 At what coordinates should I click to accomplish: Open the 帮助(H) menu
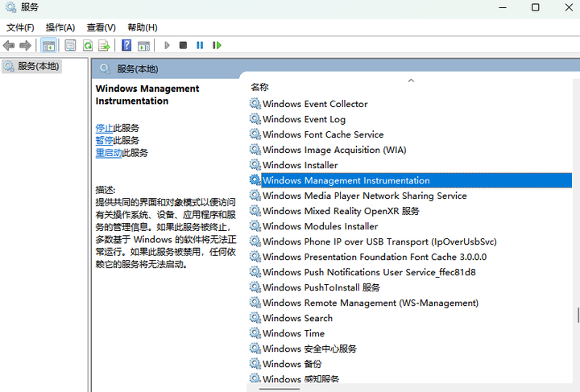143,27
